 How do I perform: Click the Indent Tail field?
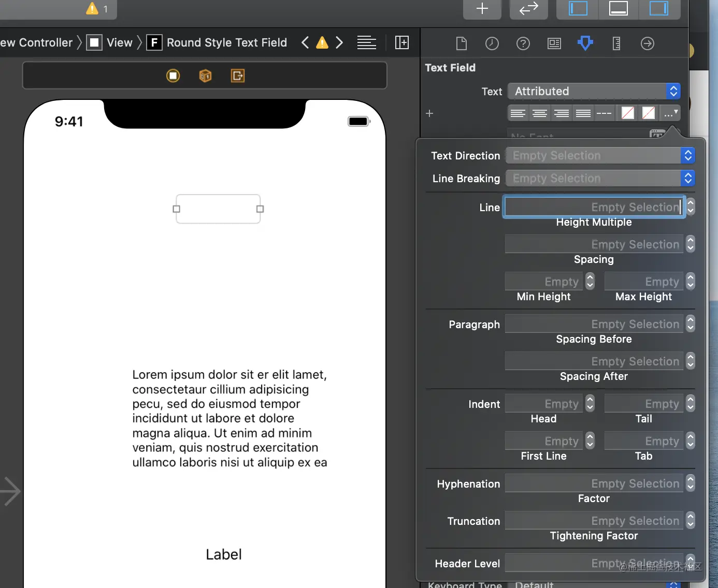tap(644, 404)
